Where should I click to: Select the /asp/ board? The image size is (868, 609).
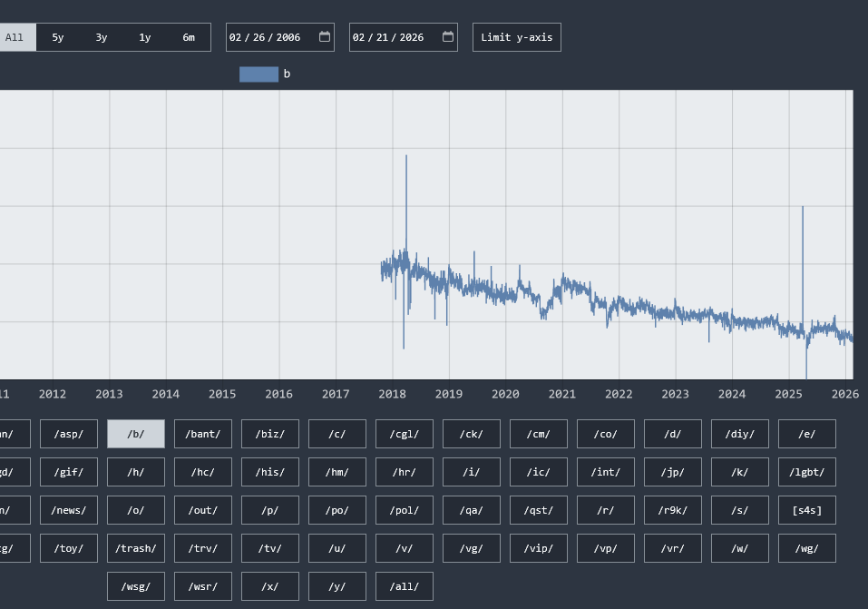pos(69,434)
